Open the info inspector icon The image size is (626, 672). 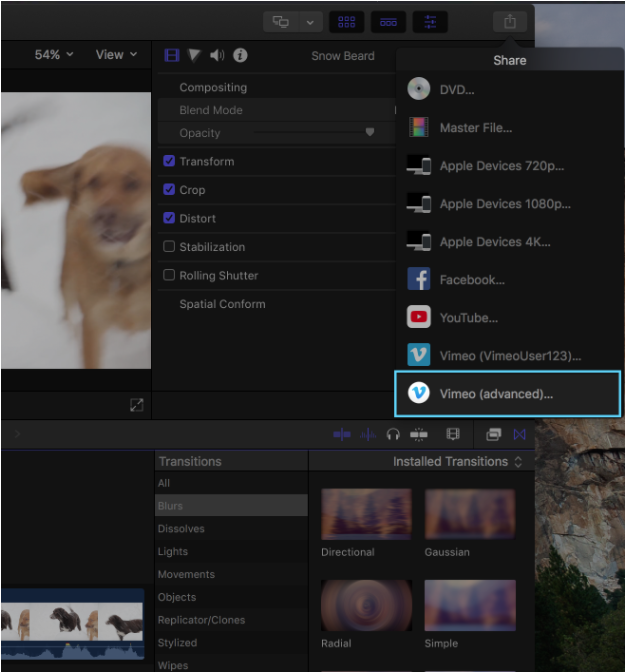240,56
